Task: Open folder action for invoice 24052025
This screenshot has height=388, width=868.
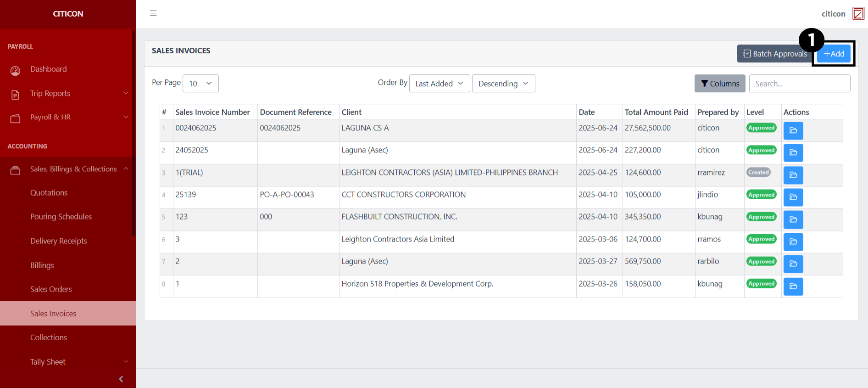Action: [x=793, y=152]
